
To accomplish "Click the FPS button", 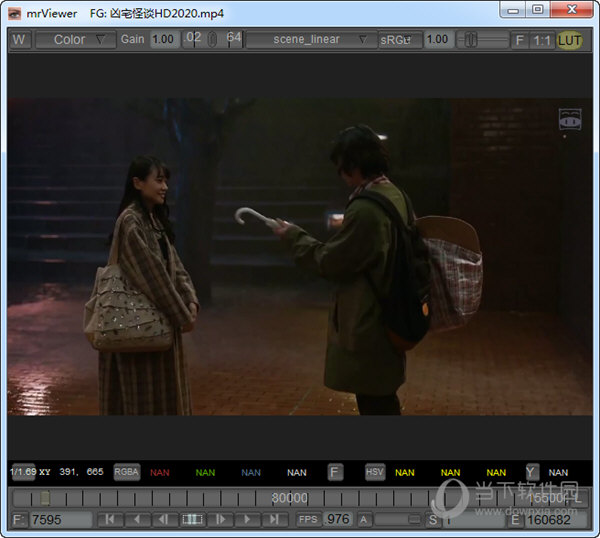I will (x=308, y=519).
